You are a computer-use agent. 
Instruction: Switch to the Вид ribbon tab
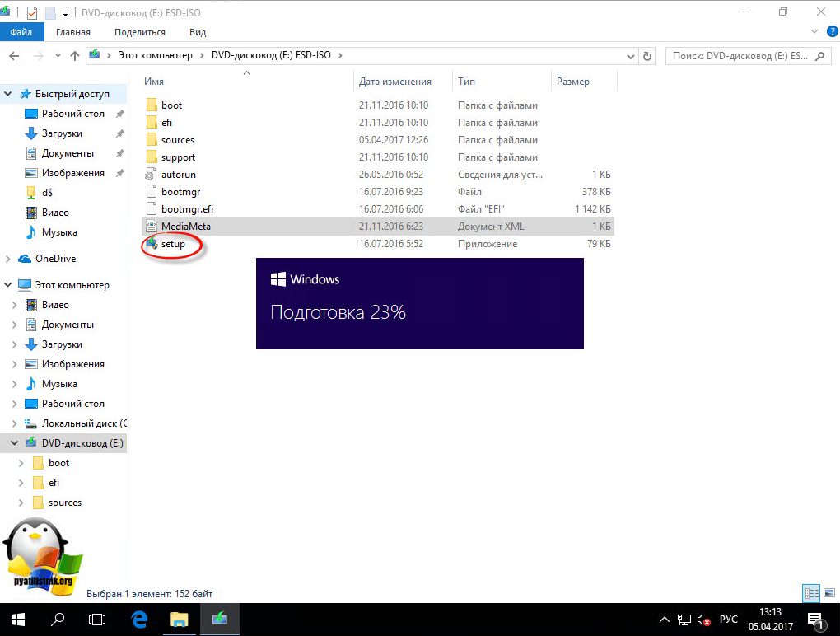198,32
